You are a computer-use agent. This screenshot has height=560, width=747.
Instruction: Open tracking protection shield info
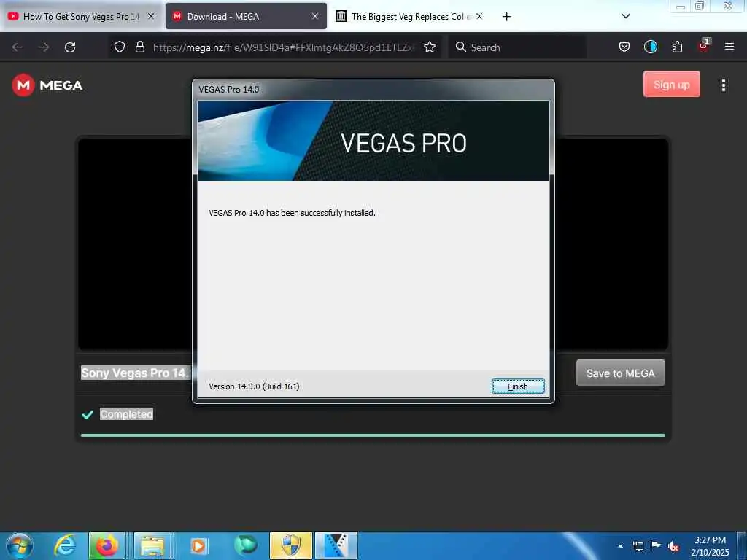click(x=120, y=47)
